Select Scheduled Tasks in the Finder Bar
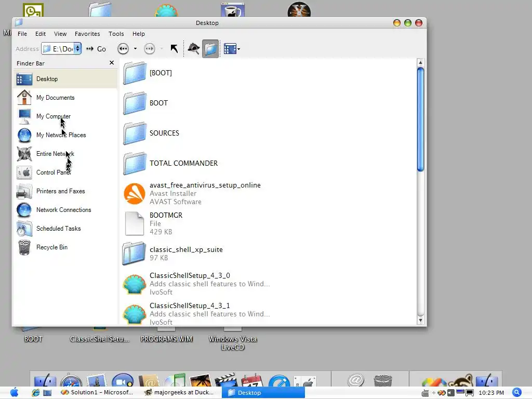Screen dimensions: 532x399 coord(65,229)
